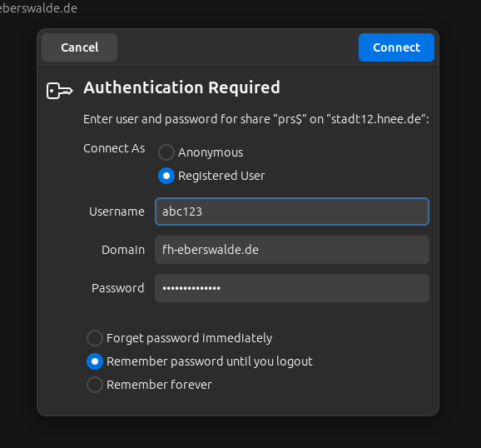Click the Username label
481x448 pixels.
[x=117, y=212]
